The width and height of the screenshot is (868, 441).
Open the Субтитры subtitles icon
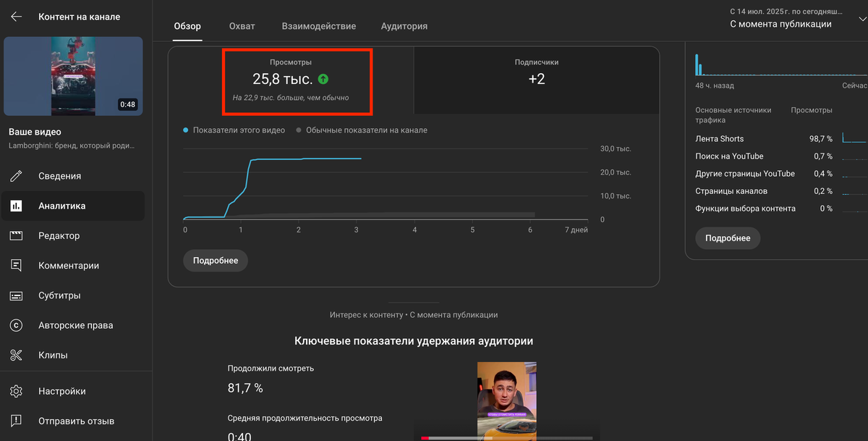17,295
